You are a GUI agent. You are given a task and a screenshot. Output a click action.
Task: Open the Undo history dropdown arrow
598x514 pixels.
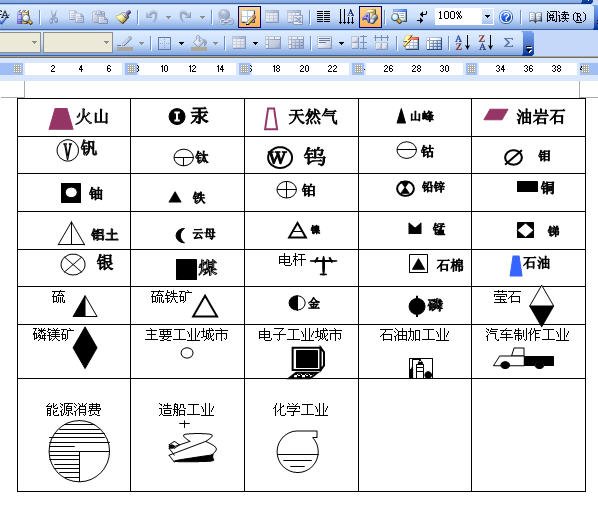(x=168, y=18)
